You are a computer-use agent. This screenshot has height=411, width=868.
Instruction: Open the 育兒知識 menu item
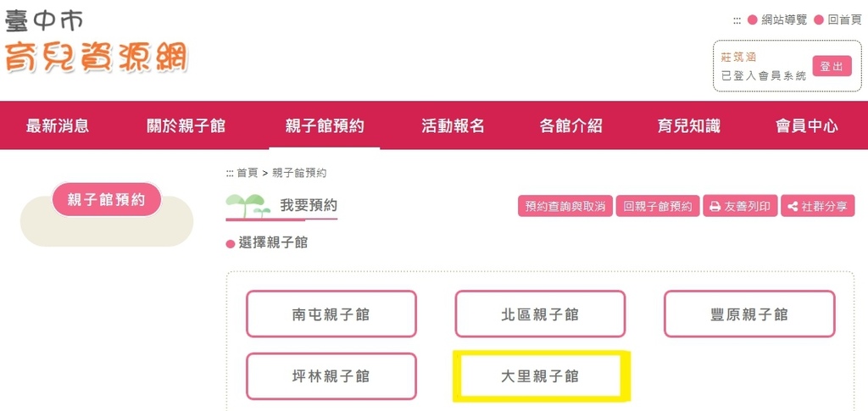click(x=689, y=126)
